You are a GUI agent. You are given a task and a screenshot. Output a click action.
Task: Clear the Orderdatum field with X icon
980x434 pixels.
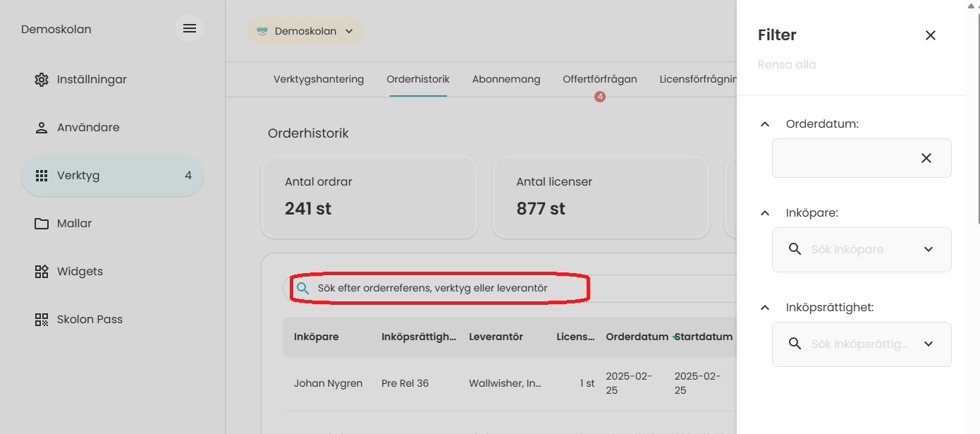coord(926,158)
